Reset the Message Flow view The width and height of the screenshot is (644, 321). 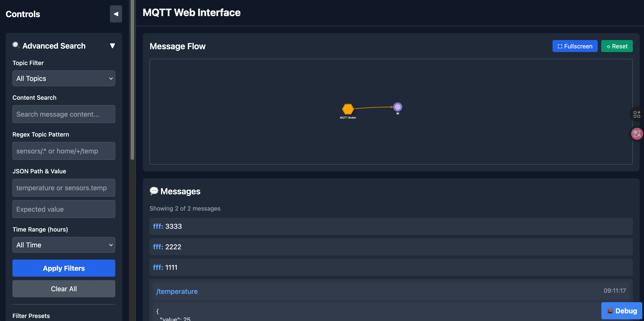tap(617, 46)
